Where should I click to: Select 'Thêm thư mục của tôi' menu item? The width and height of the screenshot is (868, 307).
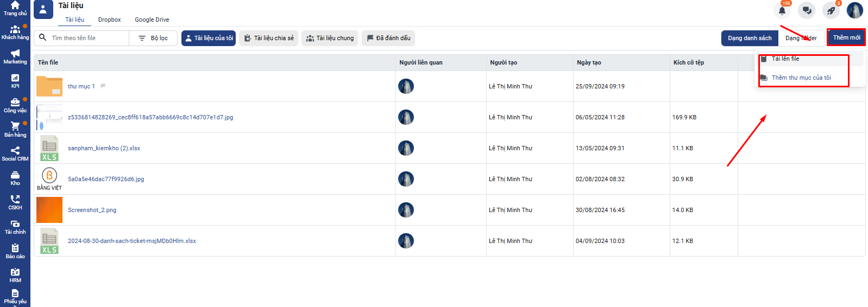(x=801, y=78)
